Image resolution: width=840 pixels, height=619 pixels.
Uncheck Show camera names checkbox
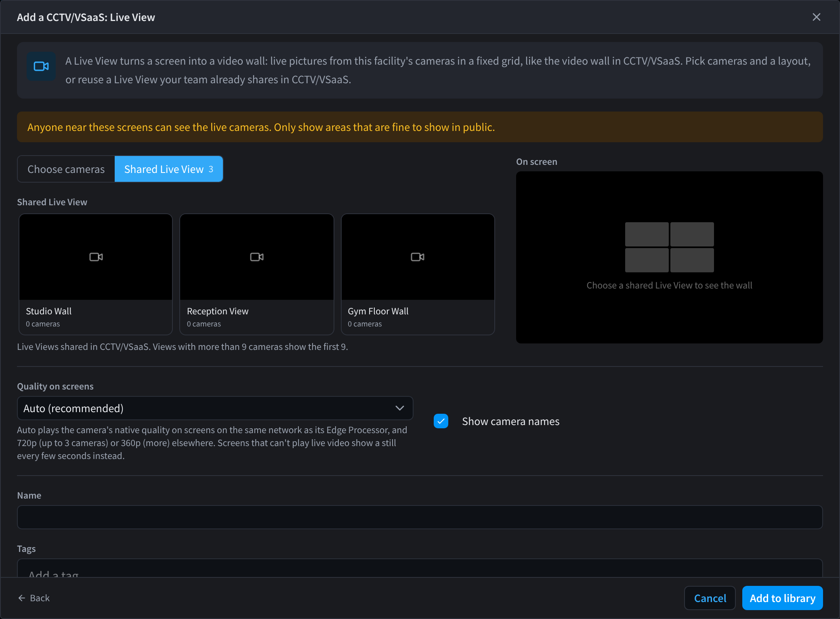[441, 421]
